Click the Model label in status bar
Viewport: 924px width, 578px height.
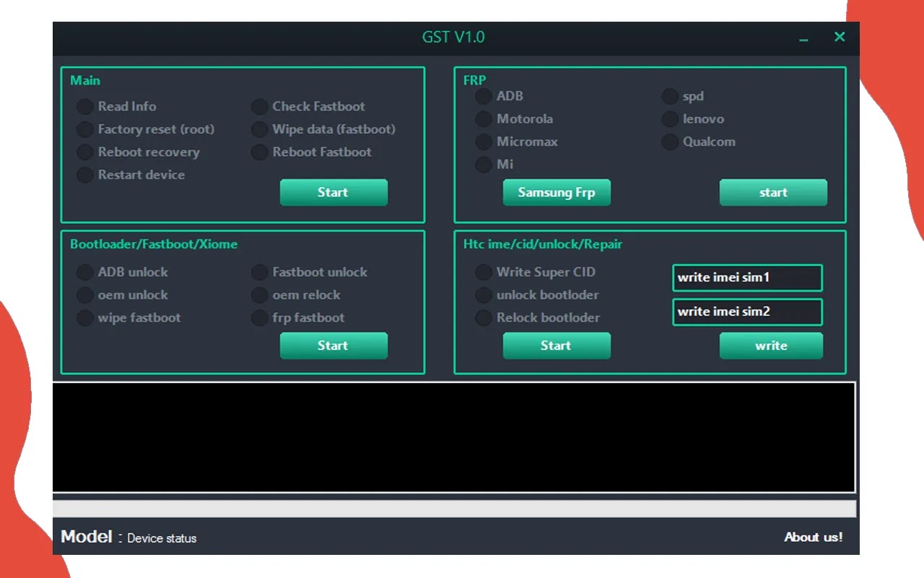[x=87, y=536]
